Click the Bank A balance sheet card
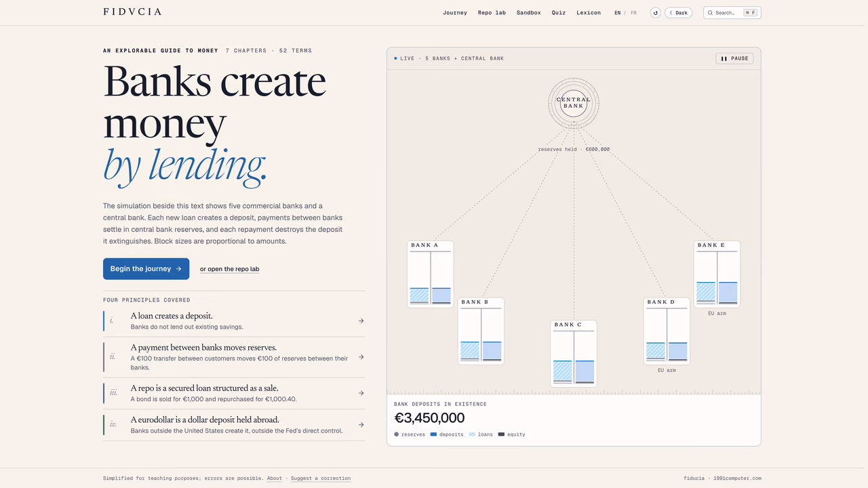Image resolution: width=868 pixels, height=488 pixels. click(431, 274)
